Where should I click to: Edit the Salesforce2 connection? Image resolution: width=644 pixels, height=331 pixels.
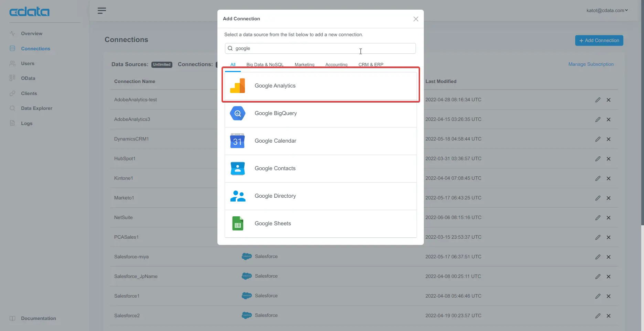tap(598, 316)
